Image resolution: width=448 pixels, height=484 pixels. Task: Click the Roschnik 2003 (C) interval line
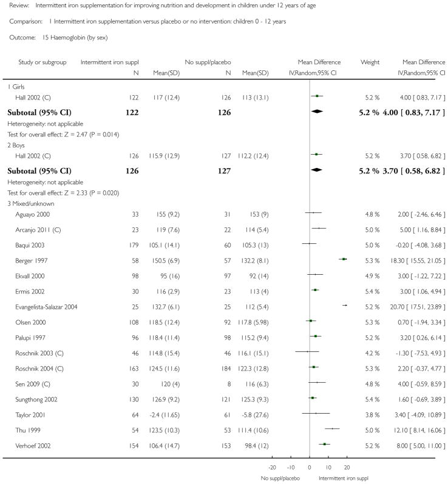click(307, 351)
